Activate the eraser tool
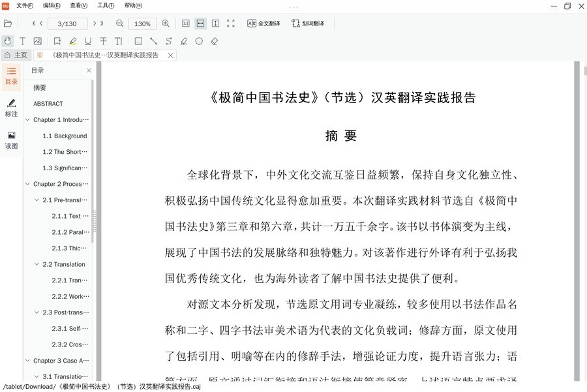This screenshot has width=587, height=392. 213,41
